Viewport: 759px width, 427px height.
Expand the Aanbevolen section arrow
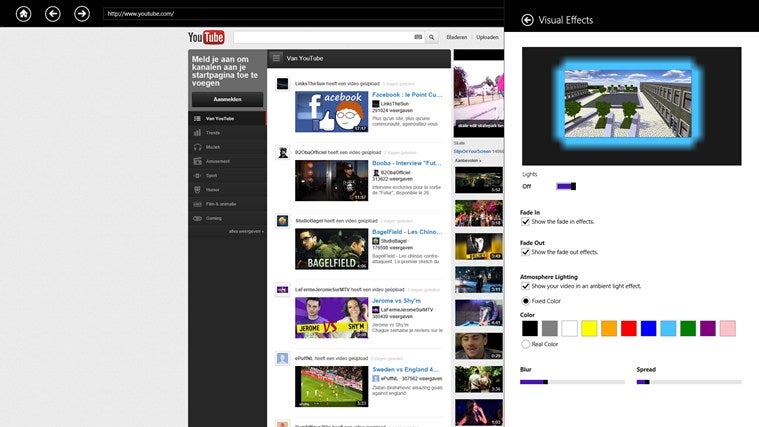click(468, 160)
